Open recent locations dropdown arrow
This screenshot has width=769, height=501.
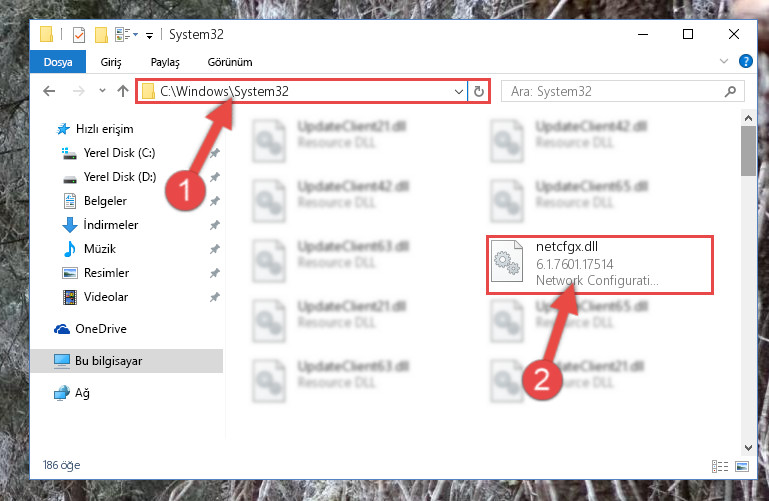pyautogui.click(x=102, y=91)
